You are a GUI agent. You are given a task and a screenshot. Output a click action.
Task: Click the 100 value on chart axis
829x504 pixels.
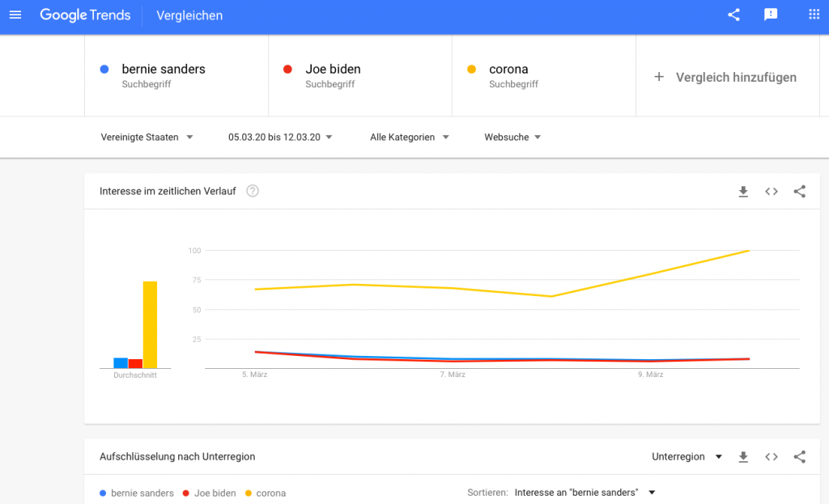[194, 251]
